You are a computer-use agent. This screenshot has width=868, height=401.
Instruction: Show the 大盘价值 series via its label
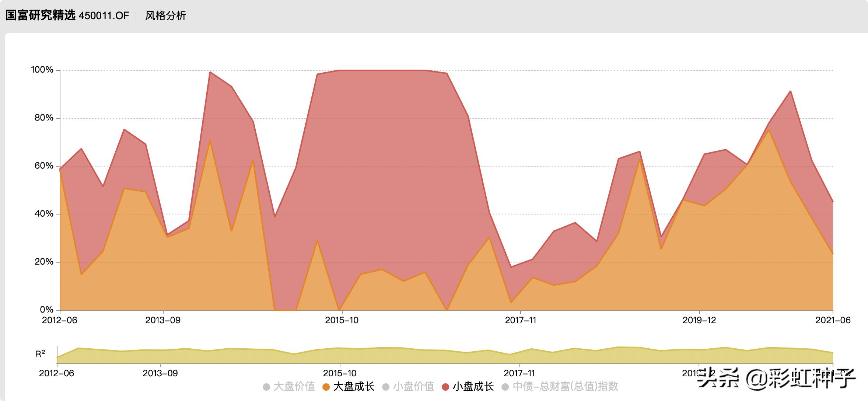click(x=294, y=387)
